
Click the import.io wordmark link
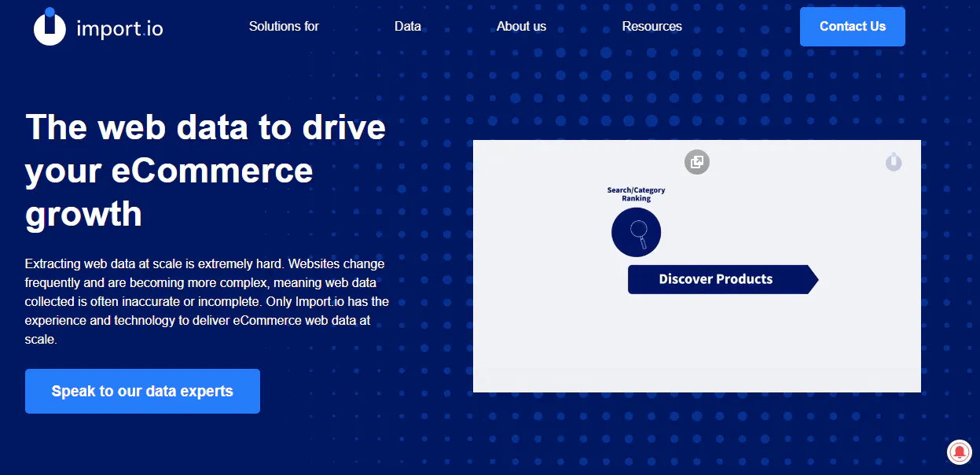(119, 28)
